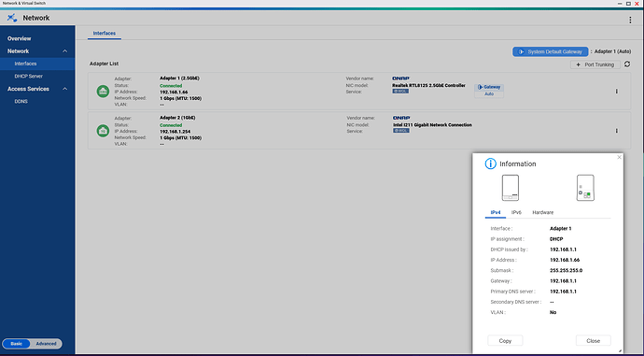Click Adapter 1 green network port icon
Image resolution: width=644 pixels, height=356 pixels.
pos(103,92)
